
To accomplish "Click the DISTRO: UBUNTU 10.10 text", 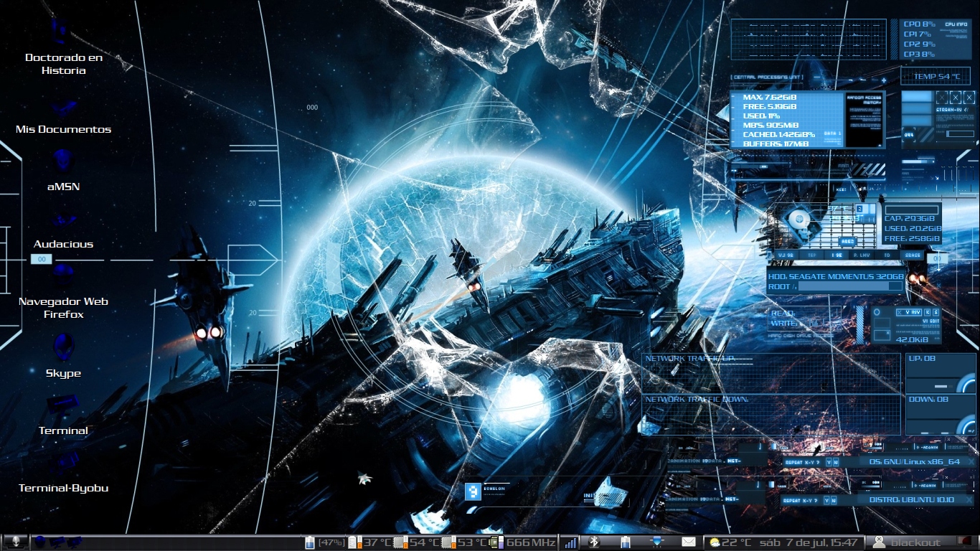I will (911, 499).
